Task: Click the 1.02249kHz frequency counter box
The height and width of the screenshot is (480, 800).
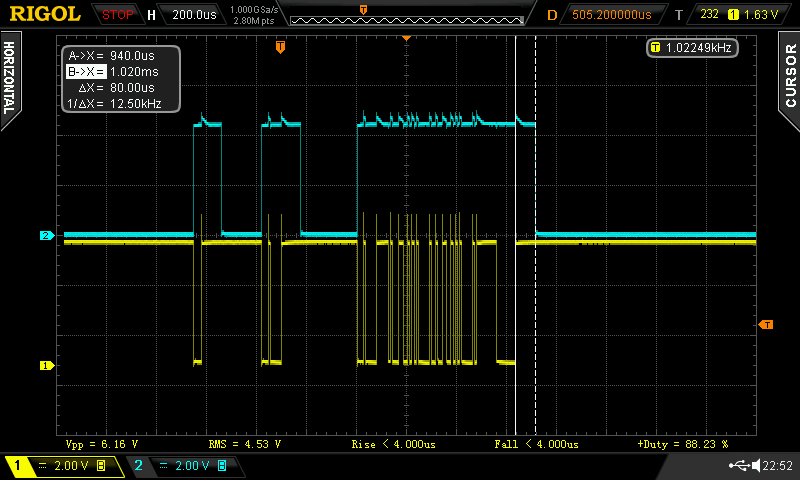Action: [x=692, y=47]
